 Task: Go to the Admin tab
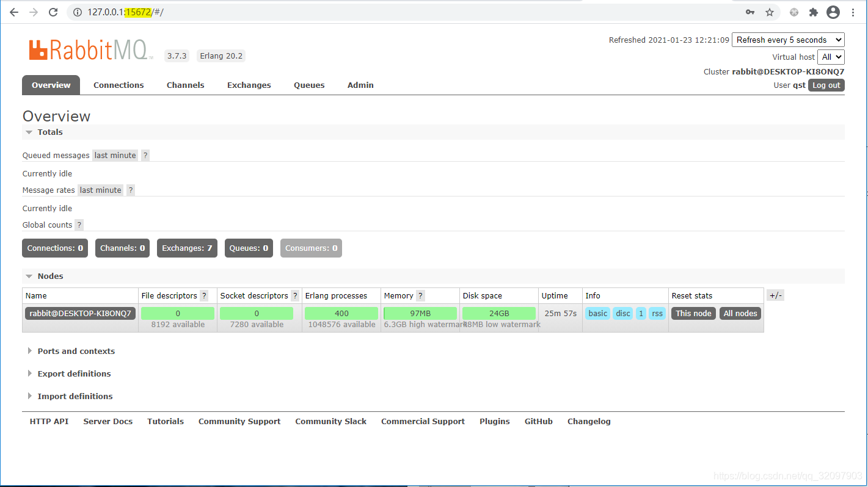[360, 85]
